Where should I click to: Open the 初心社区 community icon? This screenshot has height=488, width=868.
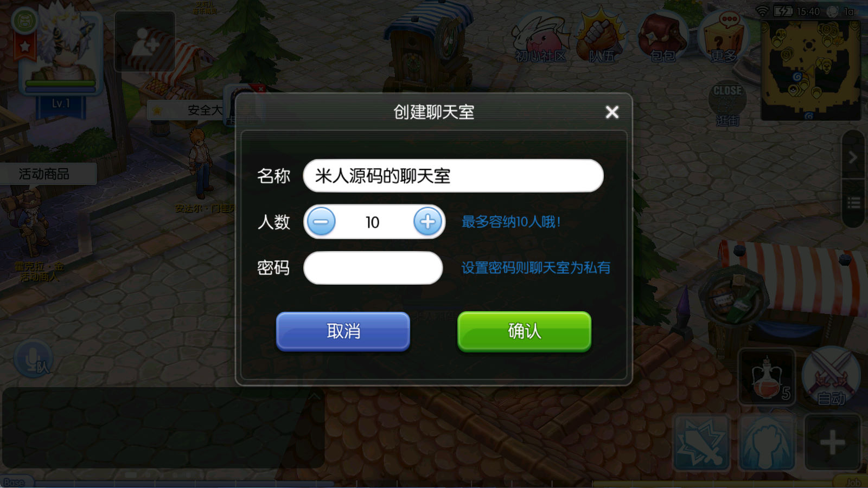point(540,38)
